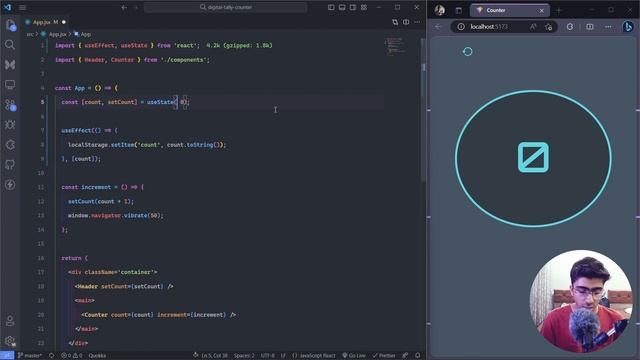The width and height of the screenshot is (640, 360).
Task: Open the browser profile avatar
Action: pos(440,10)
